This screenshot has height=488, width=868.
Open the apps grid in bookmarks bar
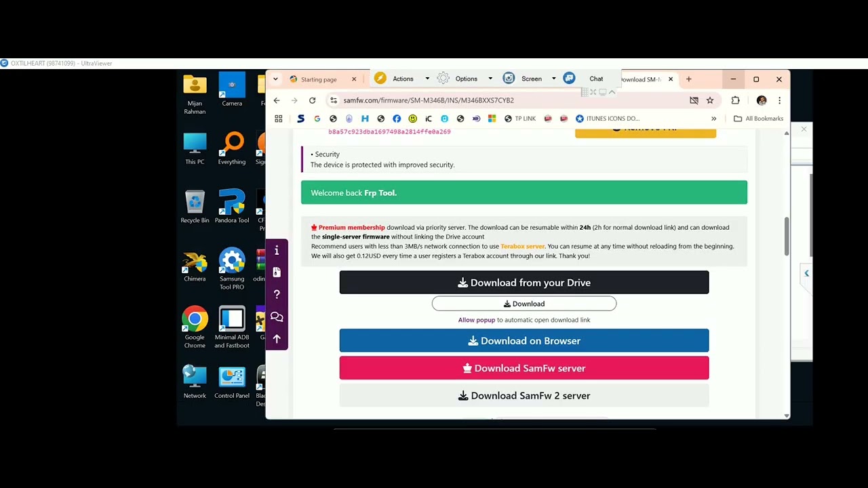(x=278, y=119)
